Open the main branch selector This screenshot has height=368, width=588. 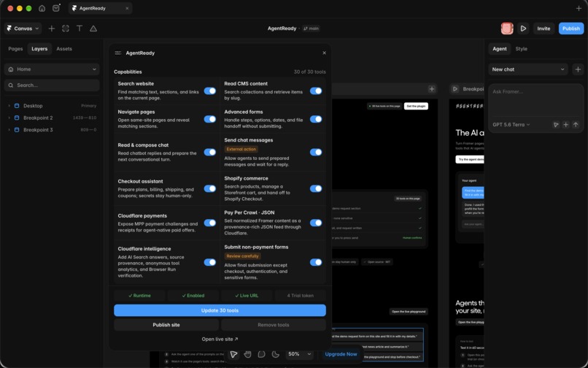pos(312,28)
